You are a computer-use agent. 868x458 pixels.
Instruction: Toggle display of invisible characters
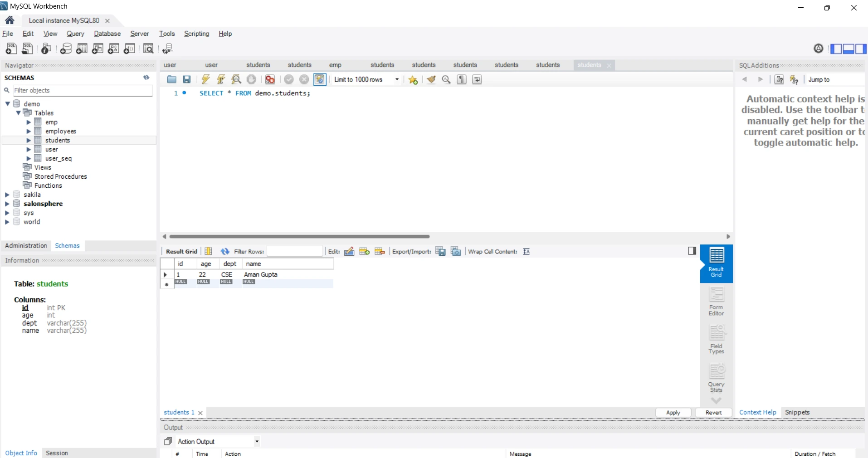(461, 80)
